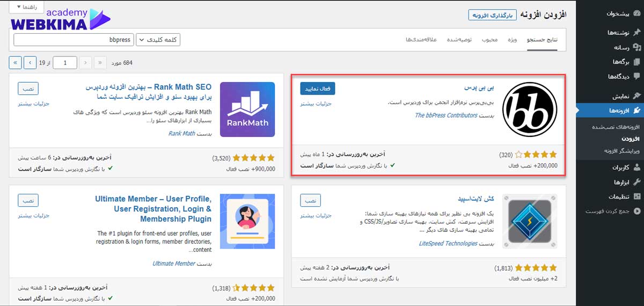Image resolution: width=644 pixels, height=306 pixels.
Task: Click the Ultimate Member plugin thumbnail
Action: 247,221
